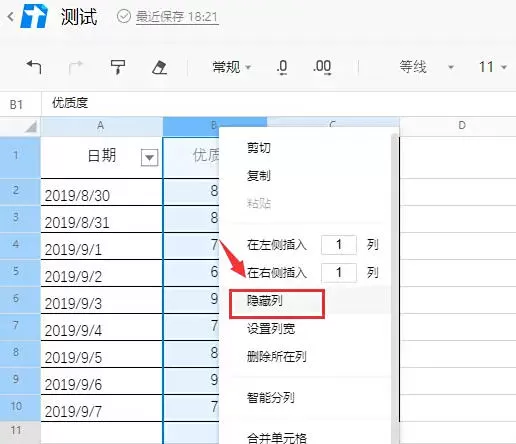
Task: Choose 粘贴 from context menu
Action: pos(259,203)
